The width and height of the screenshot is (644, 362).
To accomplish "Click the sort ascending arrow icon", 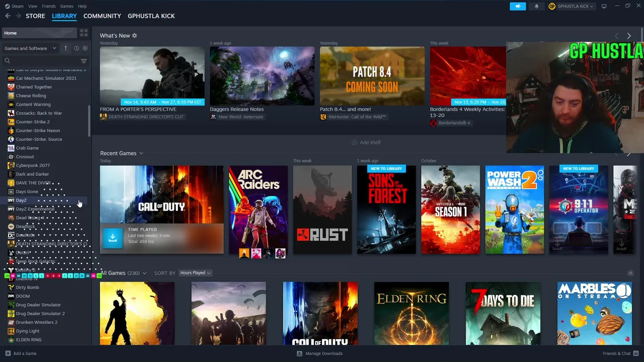I will click(x=65, y=48).
